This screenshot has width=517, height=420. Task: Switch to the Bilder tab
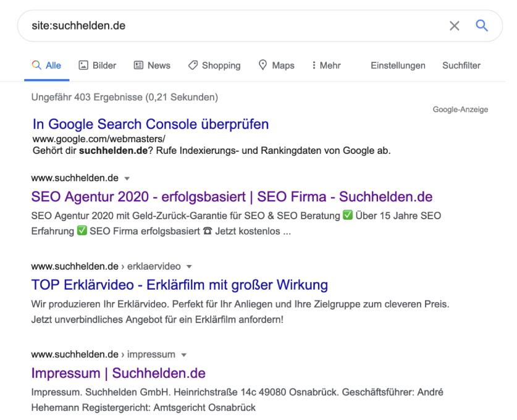(97, 65)
